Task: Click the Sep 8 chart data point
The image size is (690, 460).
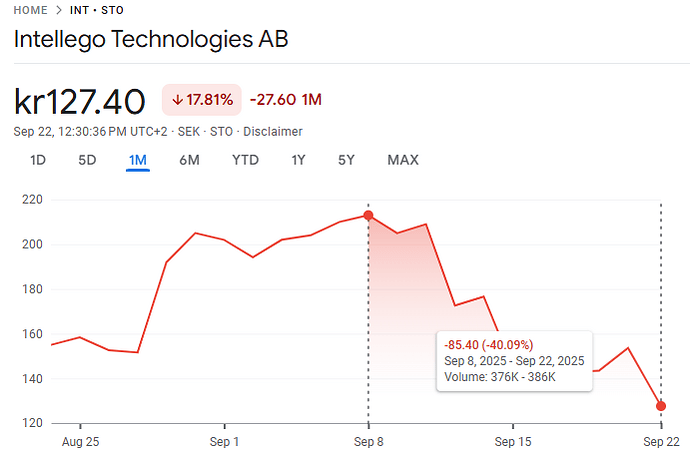Action: [x=368, y=215]
